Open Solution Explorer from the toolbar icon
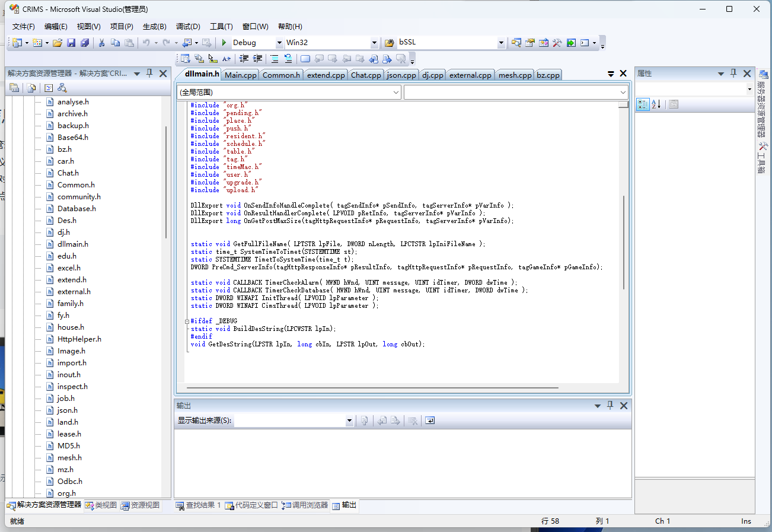The image size is (772, 532). pos(516,43)
